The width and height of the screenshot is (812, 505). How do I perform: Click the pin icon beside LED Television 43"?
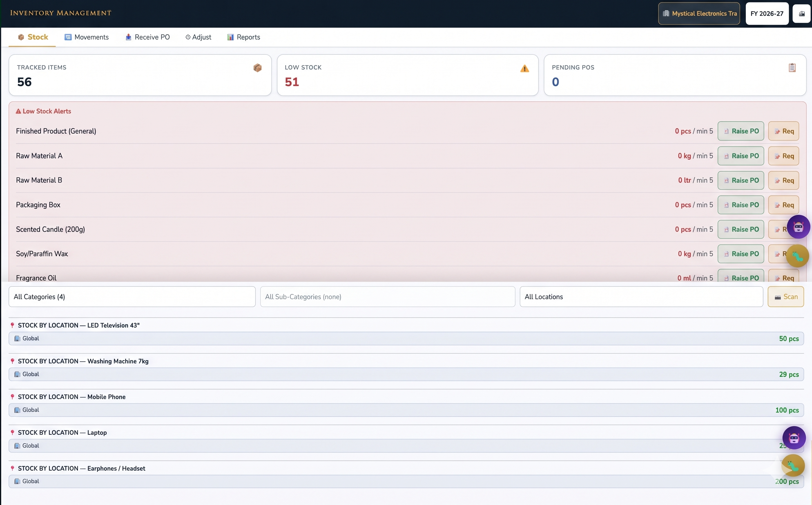coord(12,325)
